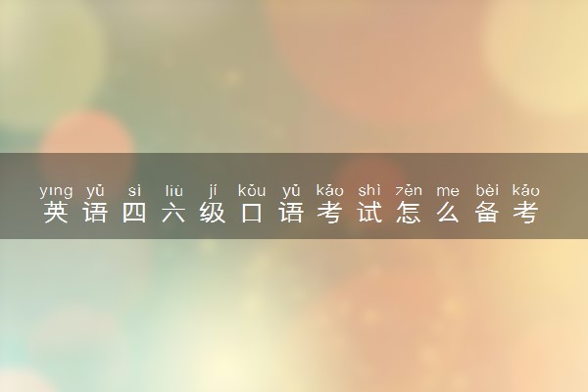Viewport: 588px width, 392px height.
Task: Select the character 六 in the title
Action: click(173, 212)
